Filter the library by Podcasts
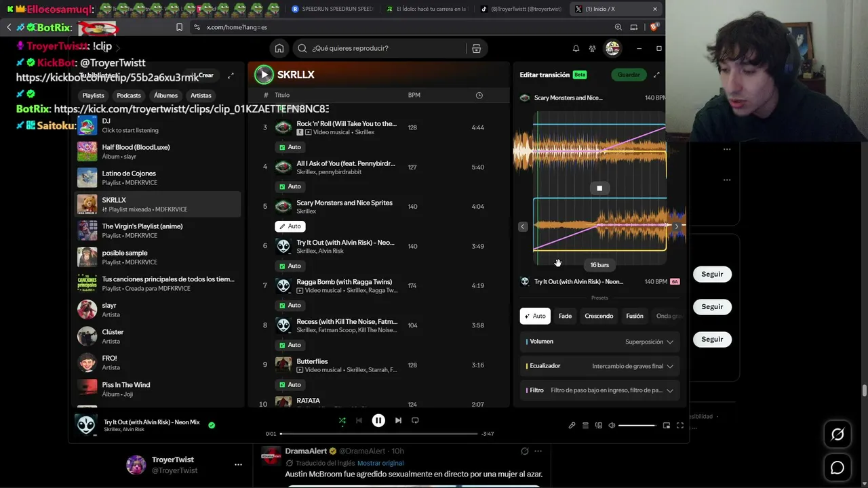Viewport: 868px width, 488px height. pyautogui.click(x=129, y=96)
